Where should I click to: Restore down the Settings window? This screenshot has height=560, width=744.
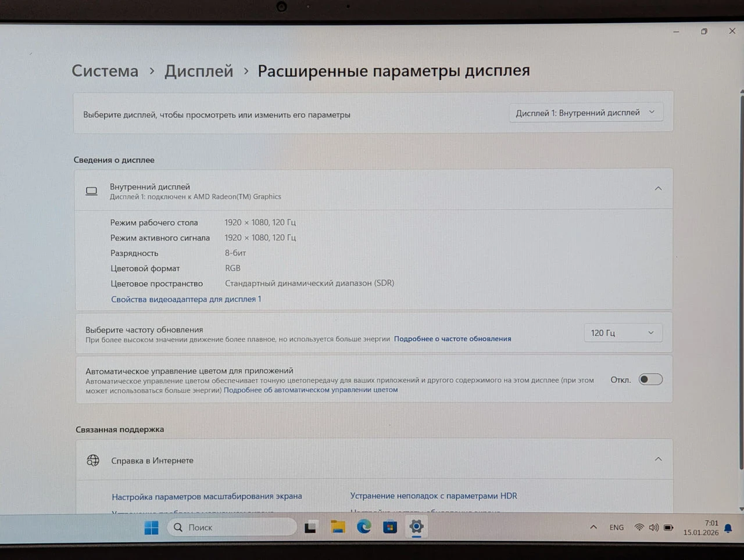(x=704, y=31)
